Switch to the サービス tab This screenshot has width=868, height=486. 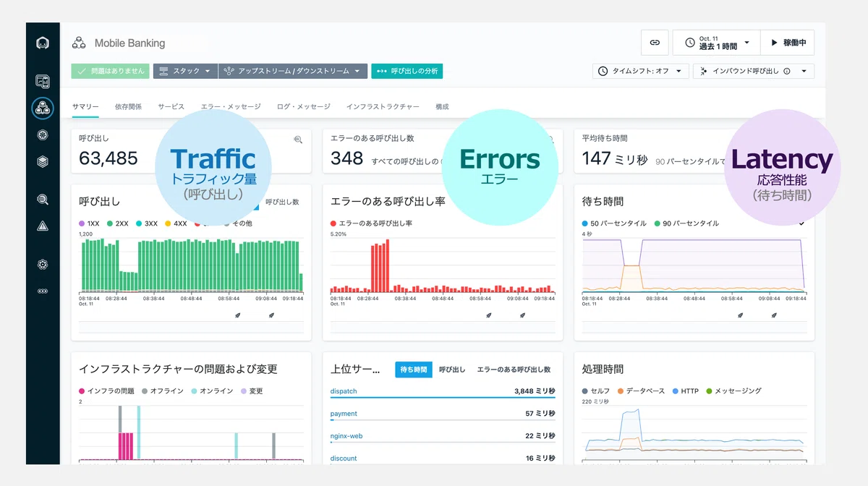(x=171, y=106)
